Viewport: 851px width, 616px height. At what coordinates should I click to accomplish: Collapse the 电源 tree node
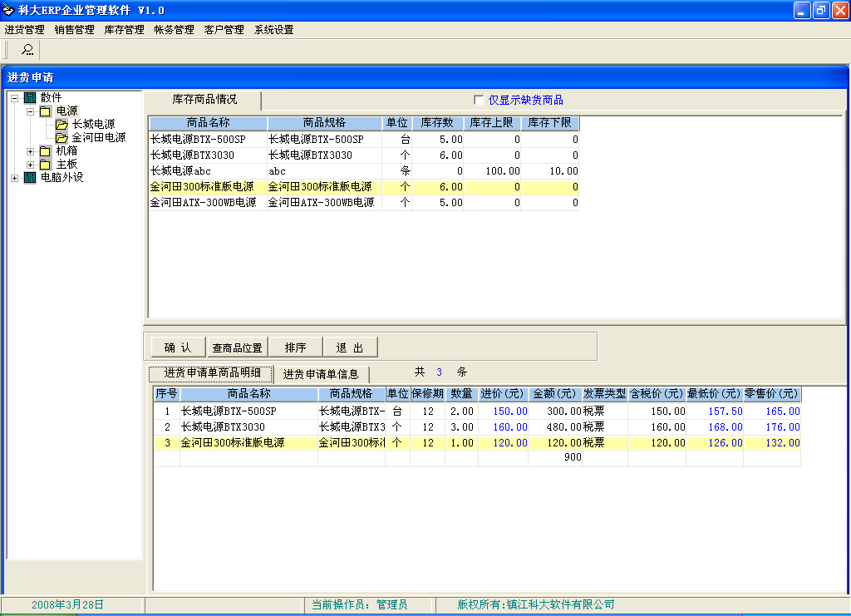click(31, 111)
